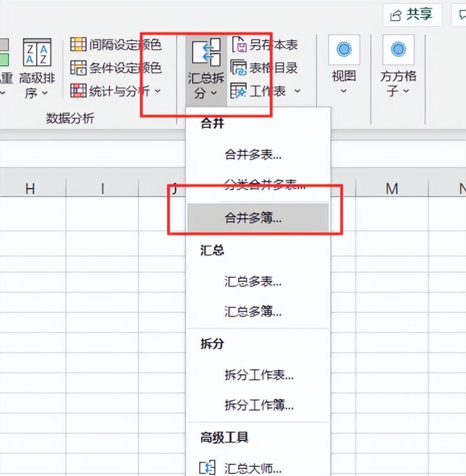
Task: Expand the 统计与分析 dropdown arrow
Action: 157,91
